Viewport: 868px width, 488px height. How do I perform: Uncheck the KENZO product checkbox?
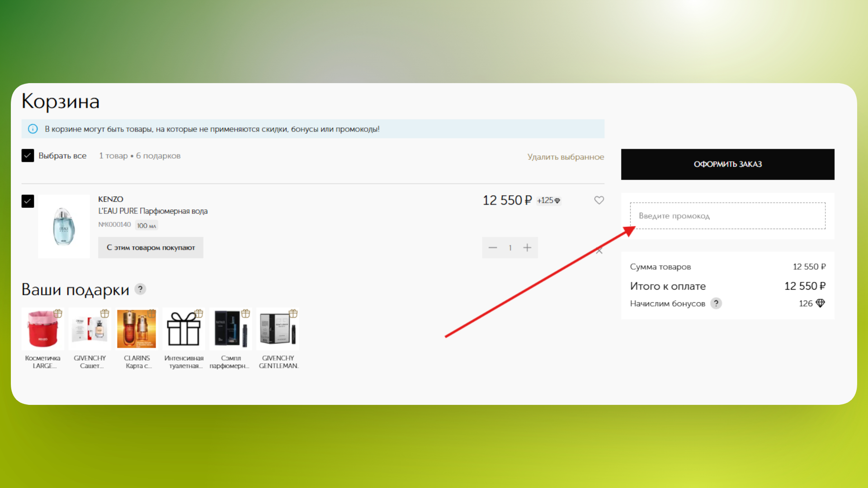point(28,201)
